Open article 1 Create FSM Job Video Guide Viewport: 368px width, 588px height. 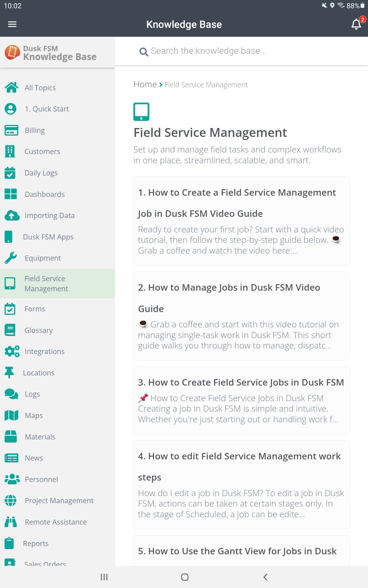(241, 221)
